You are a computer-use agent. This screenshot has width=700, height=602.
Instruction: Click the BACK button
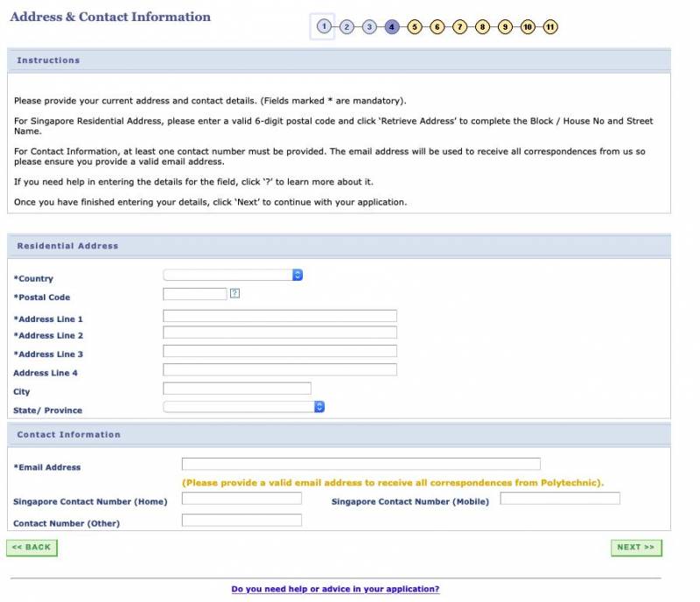pyautogui.click(x=31, y=548)
